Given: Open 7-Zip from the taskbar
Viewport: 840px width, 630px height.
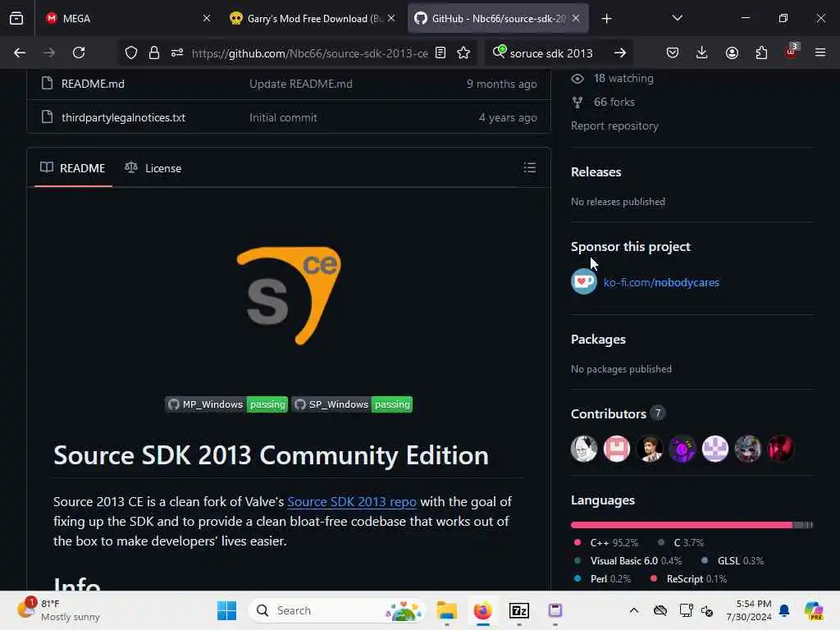Looking at the screenshot, I should [518, 610].
